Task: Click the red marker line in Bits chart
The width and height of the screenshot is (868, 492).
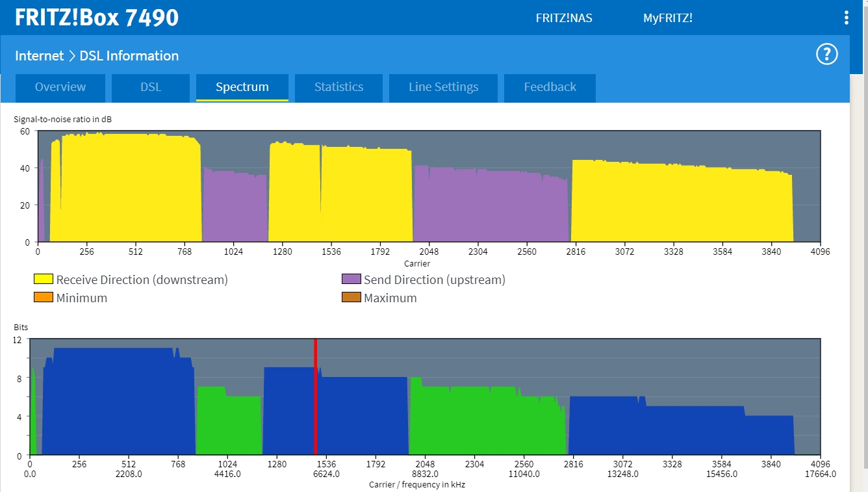Action: pos(315,396)
